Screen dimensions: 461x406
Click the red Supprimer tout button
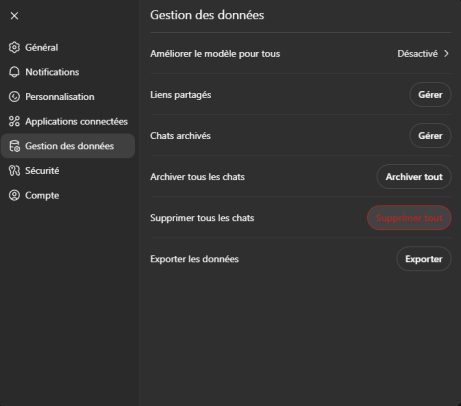(409, 218)
